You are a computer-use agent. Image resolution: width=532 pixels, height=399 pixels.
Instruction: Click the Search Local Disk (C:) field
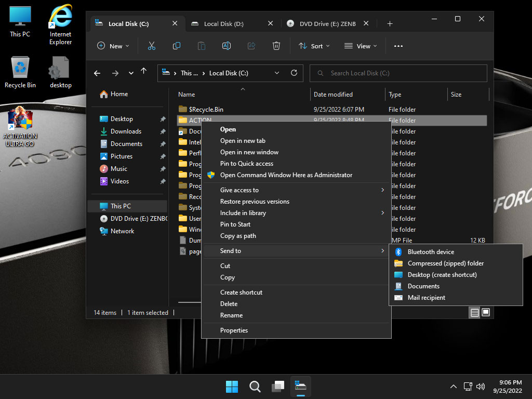click(x=398, y=73)
